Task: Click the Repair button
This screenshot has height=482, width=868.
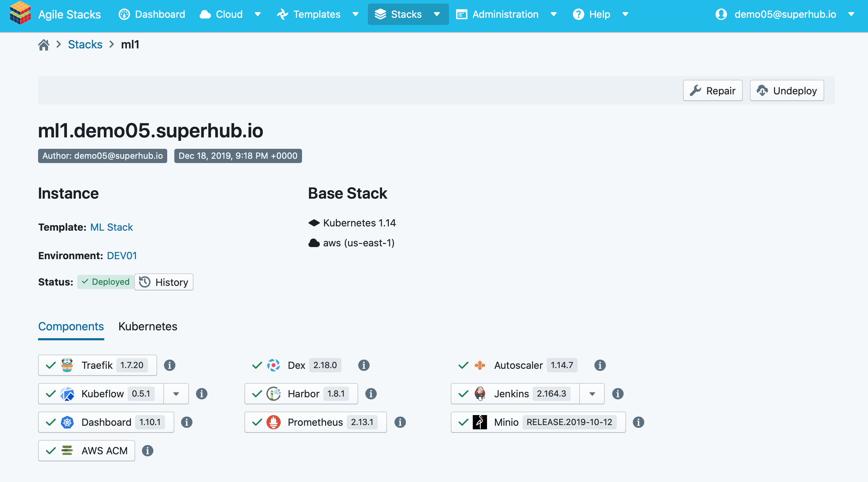Action: coord(713,91)
